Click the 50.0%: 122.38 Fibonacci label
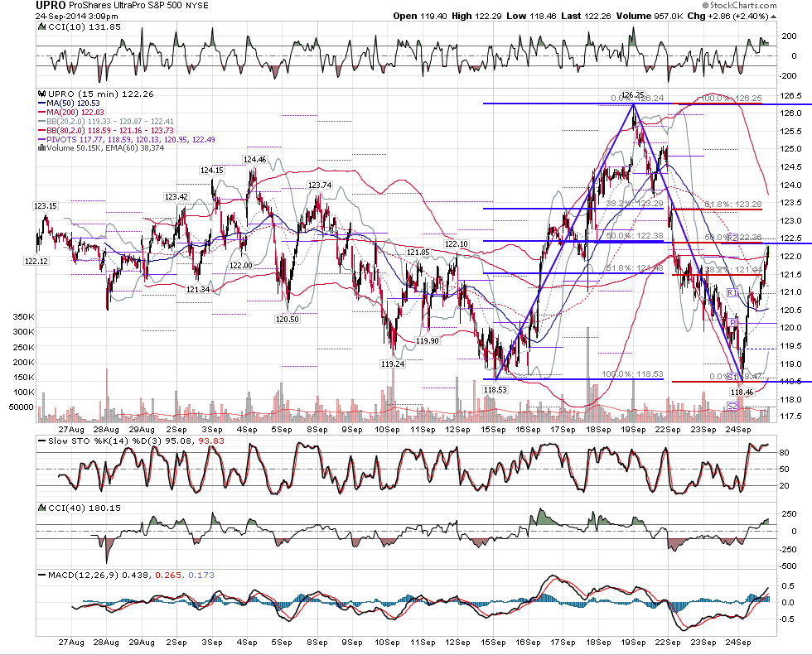Viewport: 812px width, 655px height. point(635,236)
